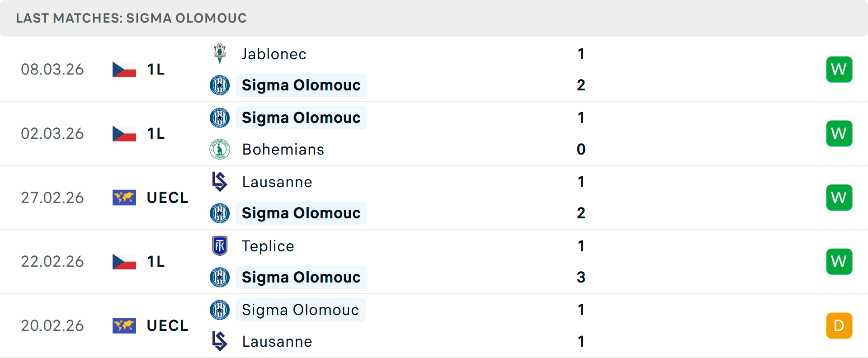Image resolution: width=868 pixels, height=358 pixels.
Task: Select the W badge next to the Teplice result
Action: [839, 261]
